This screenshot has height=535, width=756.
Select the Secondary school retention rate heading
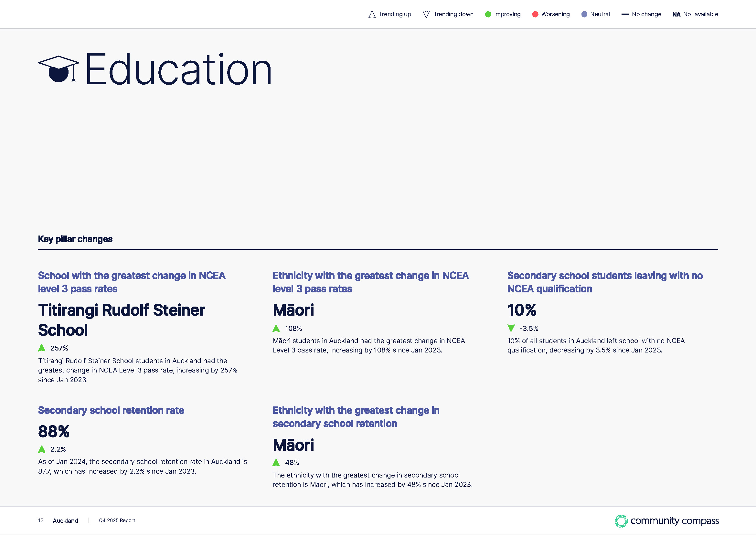click(111, 411)
